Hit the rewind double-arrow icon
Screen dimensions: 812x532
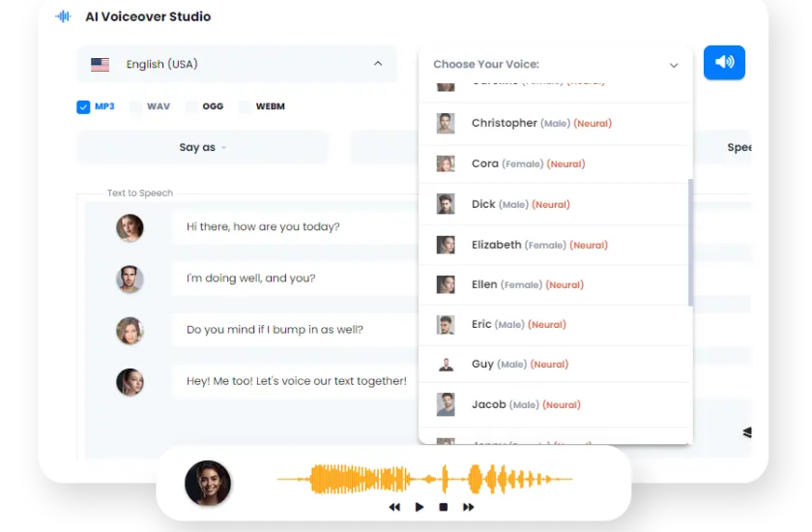pos(394,507)
